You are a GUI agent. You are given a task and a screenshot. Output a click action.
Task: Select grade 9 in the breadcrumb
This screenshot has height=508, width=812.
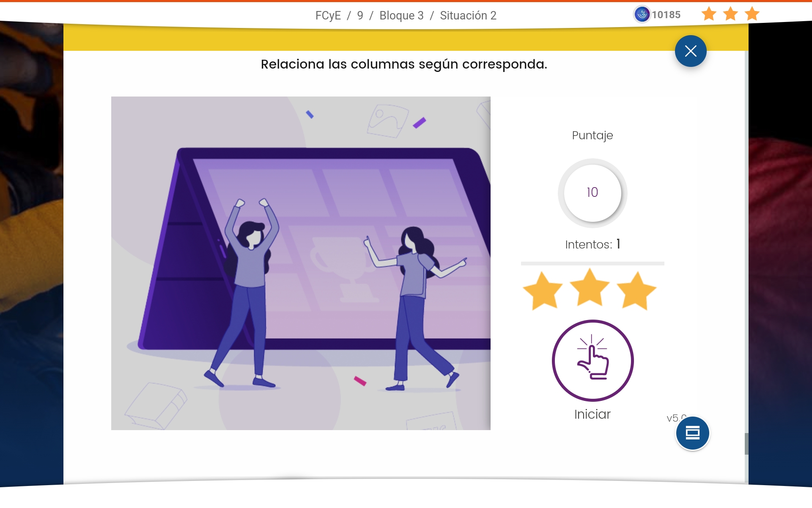[x=360, y=16]
